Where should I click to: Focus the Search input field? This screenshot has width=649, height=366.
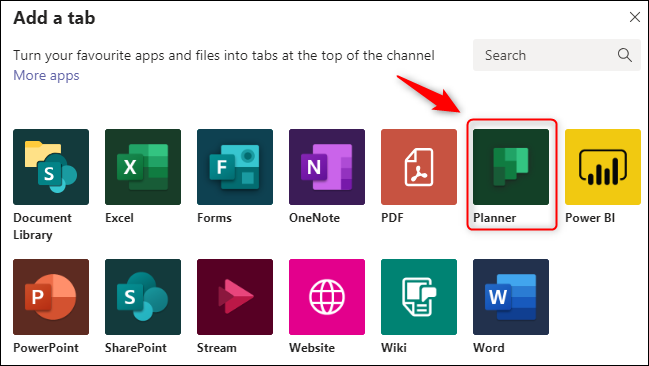(557, 55)
